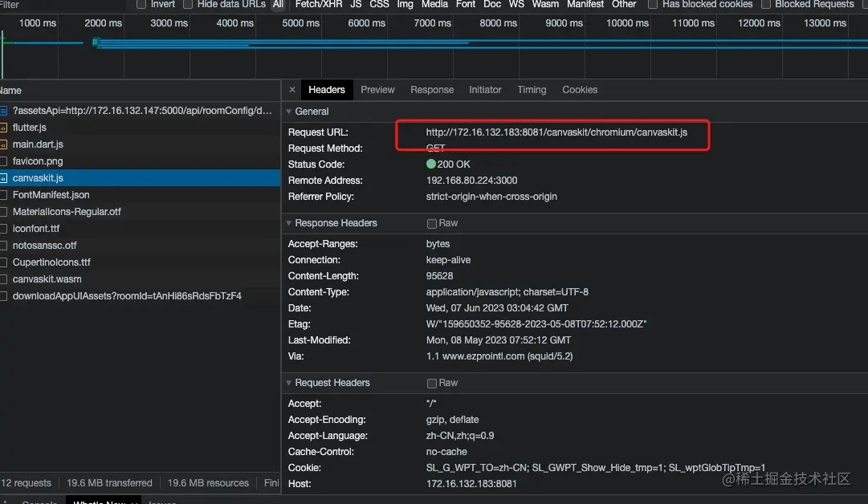Filter requests by JS
The image size is (868, 504).
(x=356, y=5)
